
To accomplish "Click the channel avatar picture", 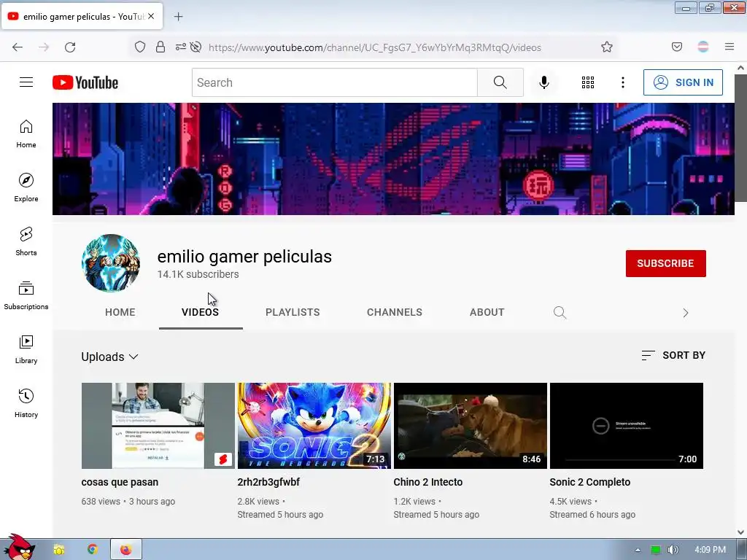I will [111, 262].
